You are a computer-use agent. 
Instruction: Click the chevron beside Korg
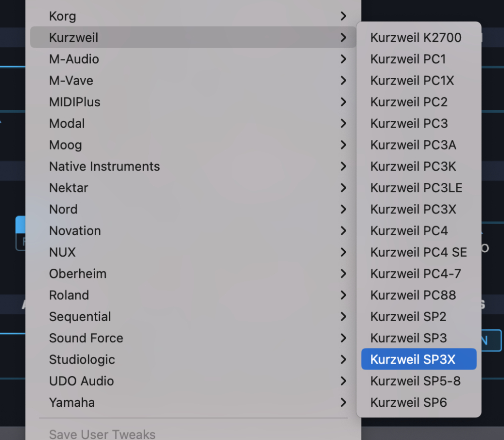click(343, 16)
